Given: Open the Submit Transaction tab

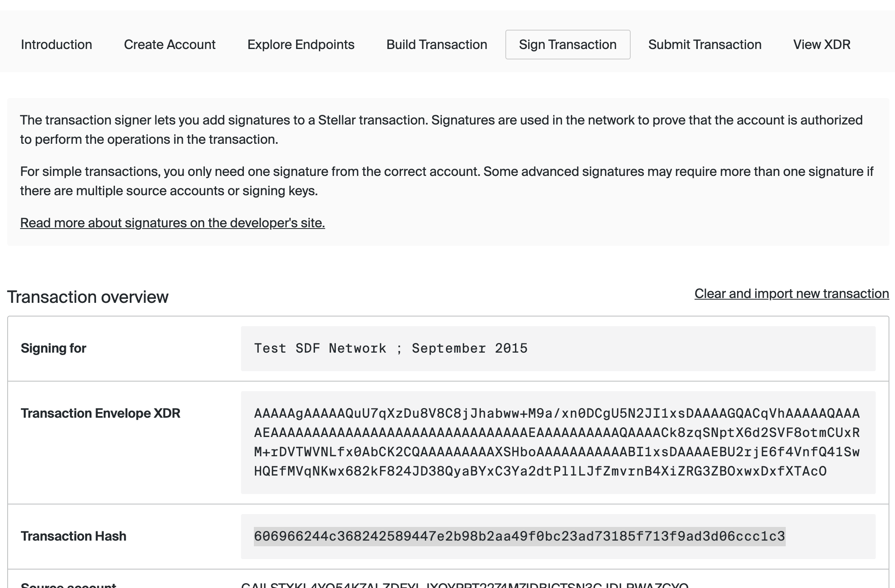Looking at the screenshot, I should point(705,45).
